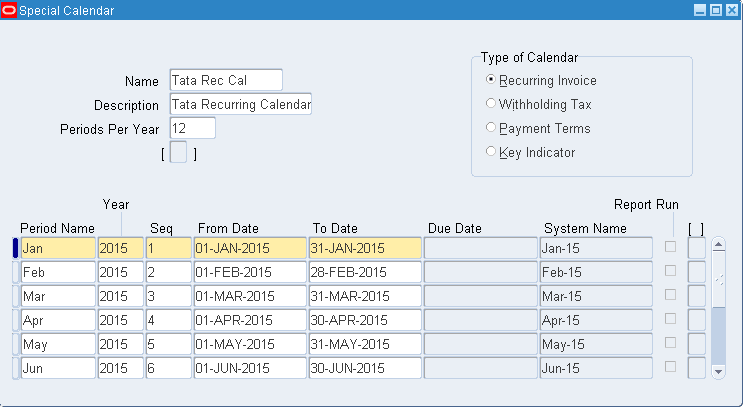Screen dimensions: 744x407
Task: Click the Name field containing Tata Rec Cal
Action: 226,80
